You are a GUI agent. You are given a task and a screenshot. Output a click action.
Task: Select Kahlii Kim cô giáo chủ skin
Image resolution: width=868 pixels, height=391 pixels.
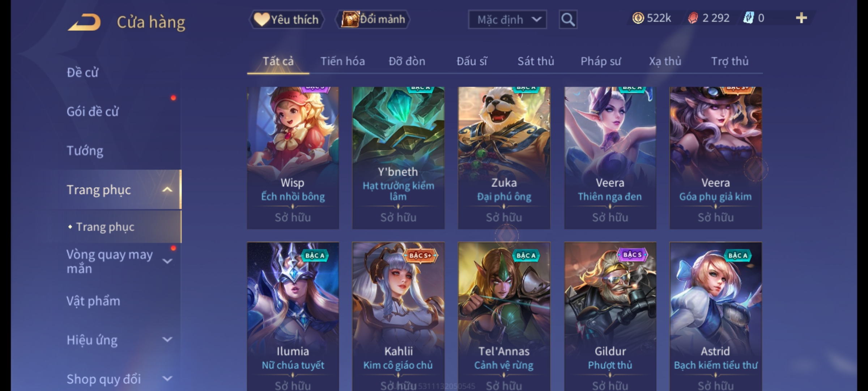398,316
